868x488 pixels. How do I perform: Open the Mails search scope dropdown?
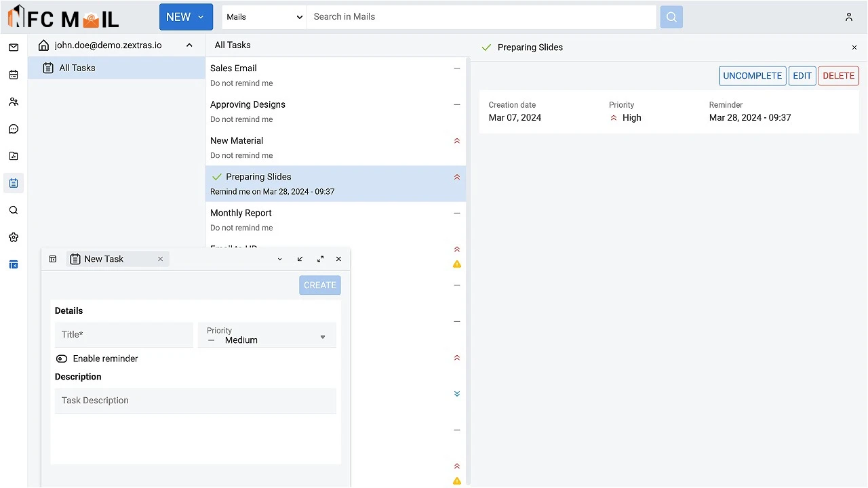click(x=264, y=17)
